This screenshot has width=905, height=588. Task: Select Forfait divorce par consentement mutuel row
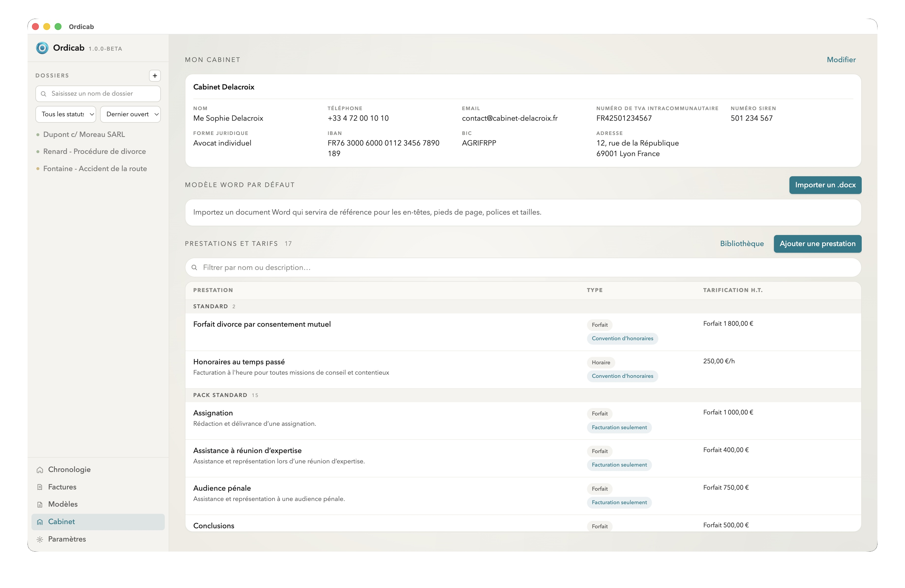[x=523, y=332]
